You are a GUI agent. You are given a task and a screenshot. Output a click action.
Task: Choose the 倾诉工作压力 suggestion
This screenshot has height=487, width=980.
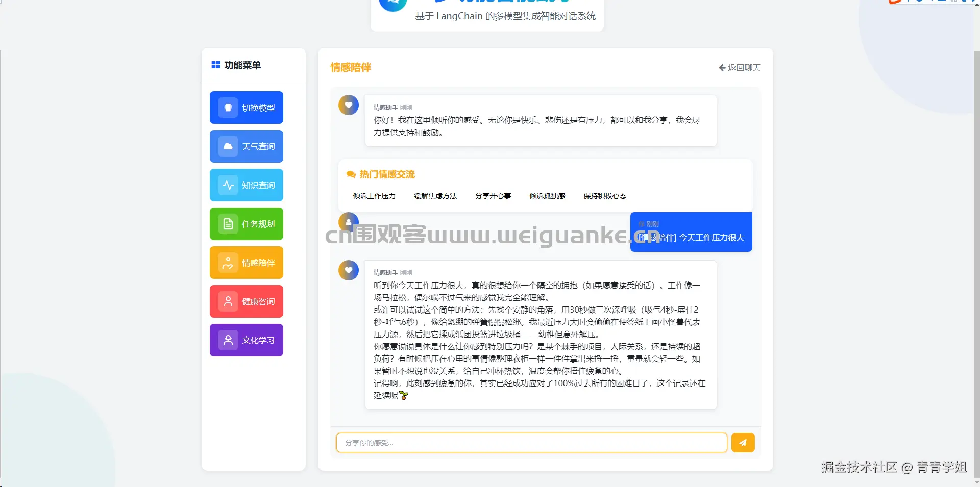tap(374, 196)
